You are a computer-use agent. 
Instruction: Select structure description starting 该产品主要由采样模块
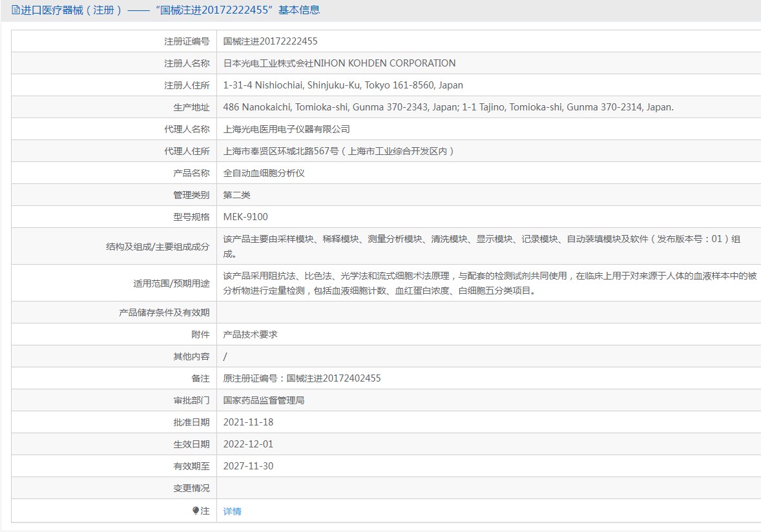[481, 247]
